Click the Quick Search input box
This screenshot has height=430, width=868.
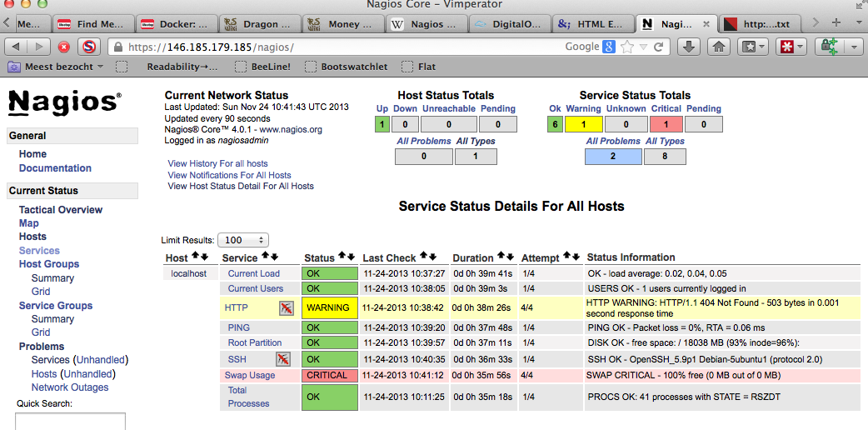(70, 421)
